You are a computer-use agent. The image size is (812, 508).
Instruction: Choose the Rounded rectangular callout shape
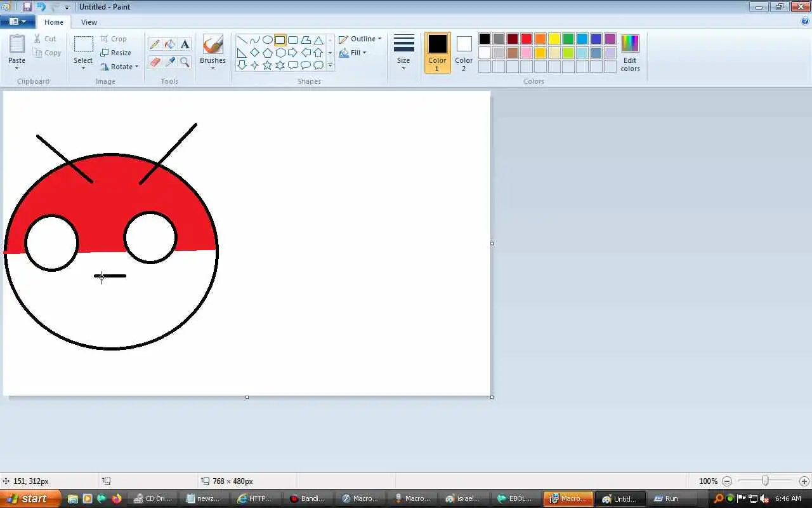tap(292, 65)
